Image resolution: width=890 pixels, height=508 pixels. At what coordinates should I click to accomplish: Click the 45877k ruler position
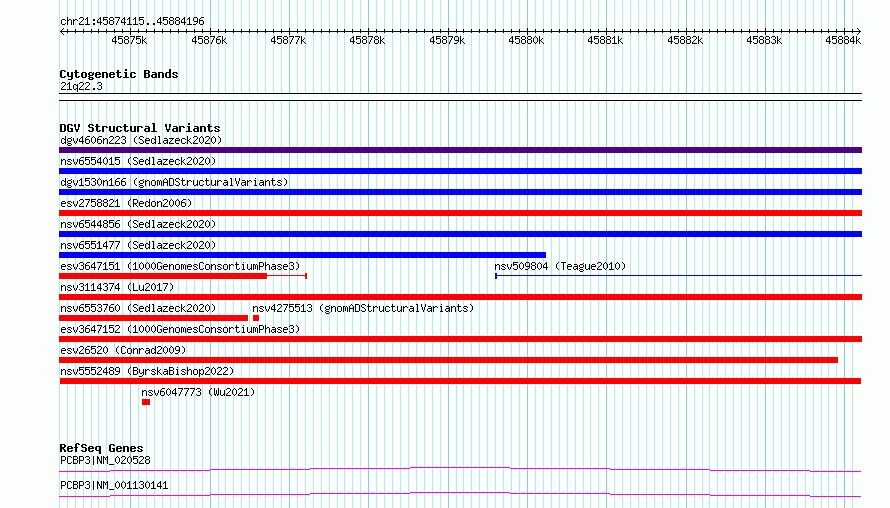(288, 40)
